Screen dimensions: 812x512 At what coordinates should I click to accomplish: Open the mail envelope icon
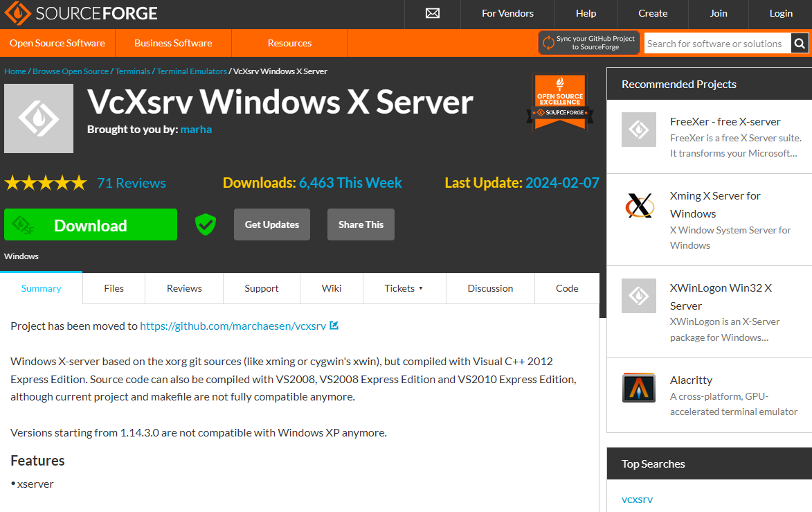pyautogui.click(x=433, y=13)
